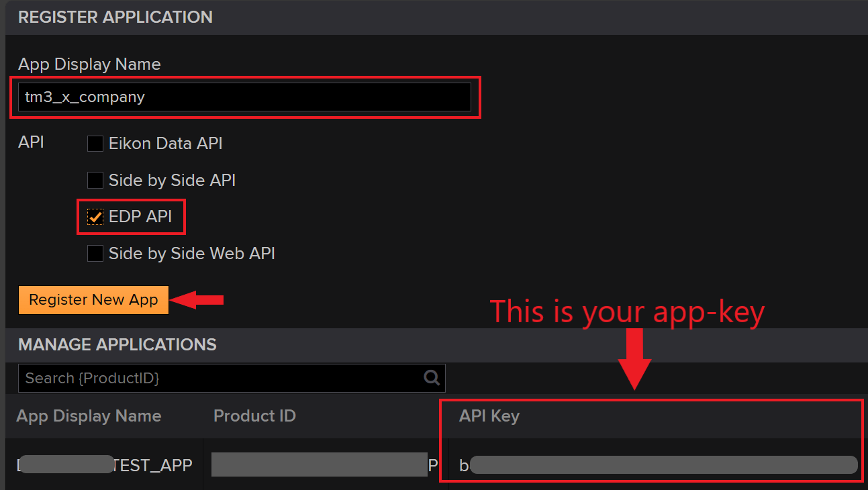Click the Side by Side Web API label

(x=192, y=253)
